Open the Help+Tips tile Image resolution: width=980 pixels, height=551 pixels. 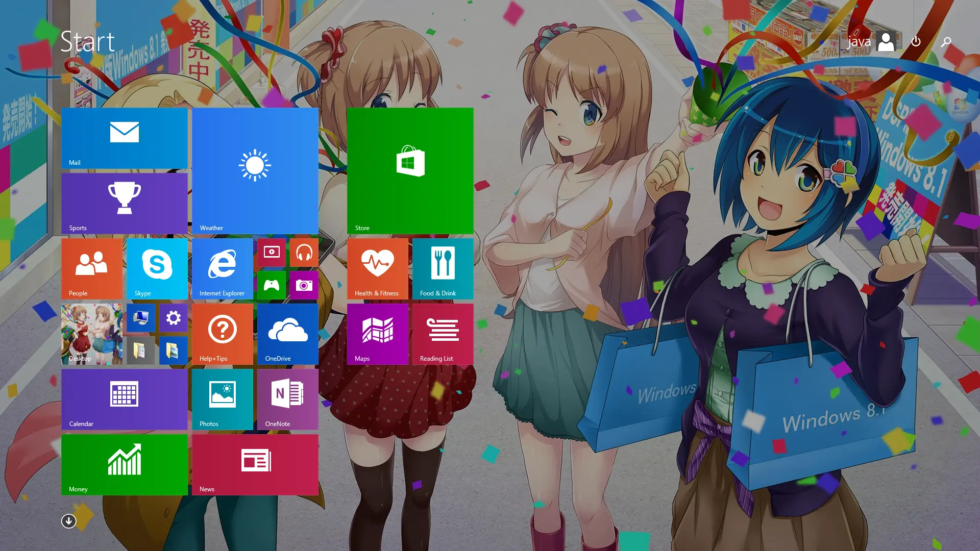pos(223,334)
